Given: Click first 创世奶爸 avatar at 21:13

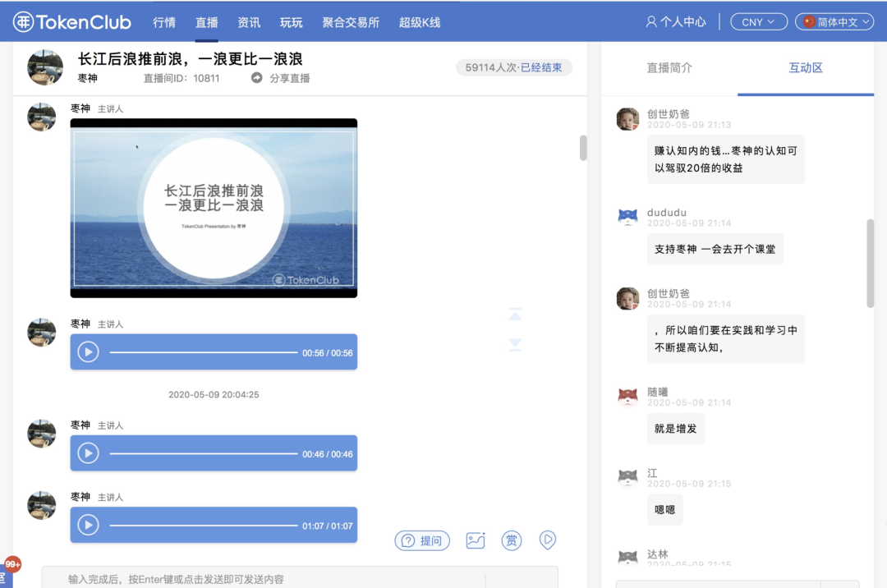Looking at the screenshot, I should coord(627,119).
